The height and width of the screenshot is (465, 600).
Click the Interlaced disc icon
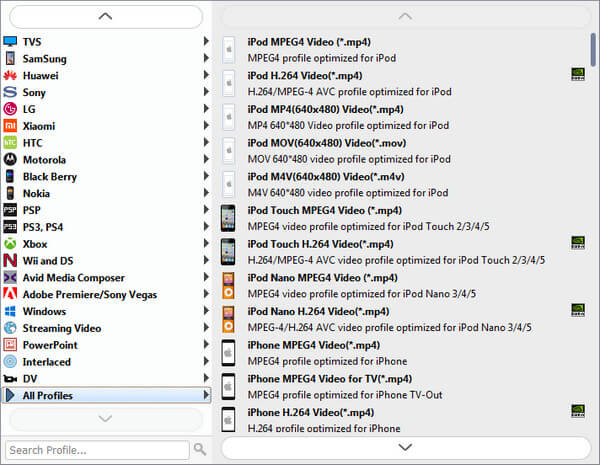coord(10,362)
